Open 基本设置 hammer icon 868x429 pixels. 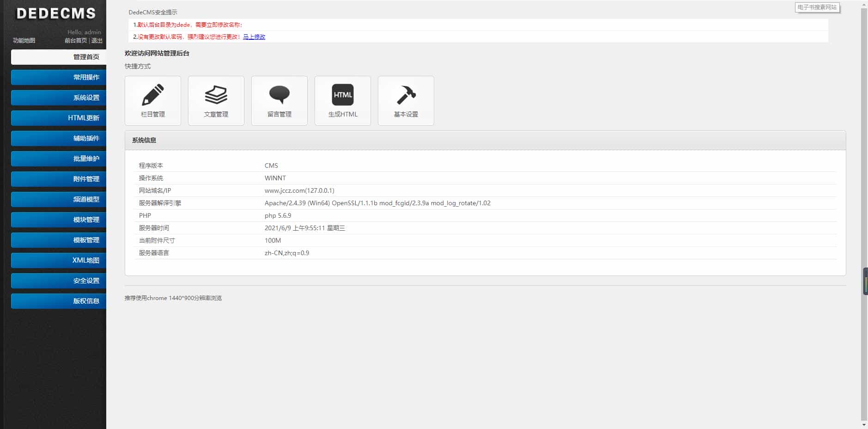pyautogui.click(x=406, y=95)
